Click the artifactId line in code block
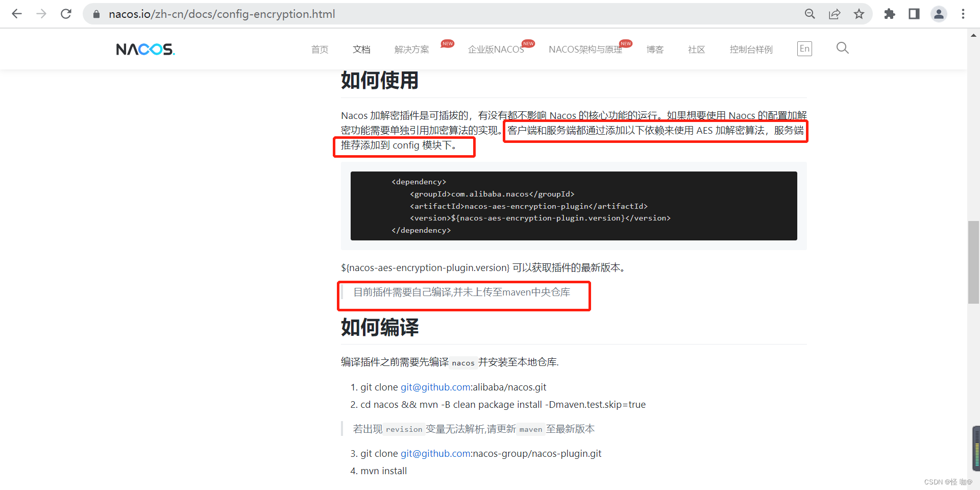The width and height of the screenshot is (980, 490). pyautogui.click(x=528, y=206)
